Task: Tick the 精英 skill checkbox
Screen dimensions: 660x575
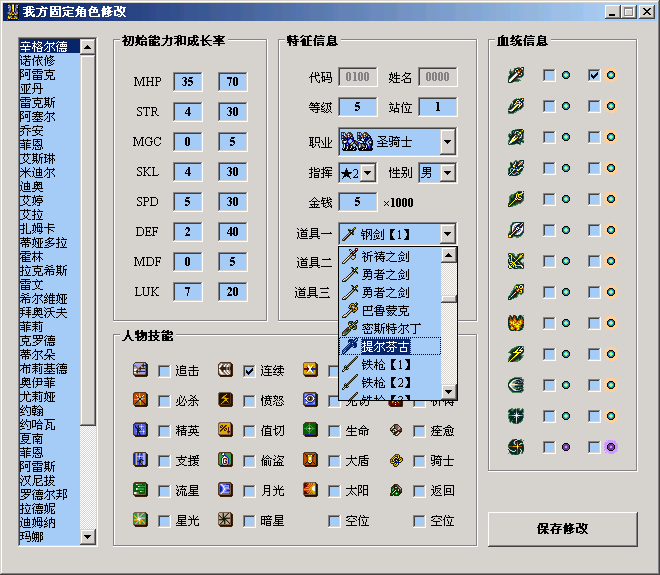Action: (x=164, y=431)
